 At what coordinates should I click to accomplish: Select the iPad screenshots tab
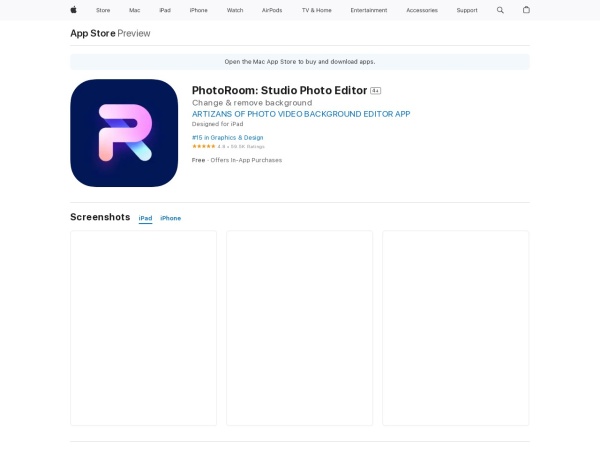(x=145, y=218)
